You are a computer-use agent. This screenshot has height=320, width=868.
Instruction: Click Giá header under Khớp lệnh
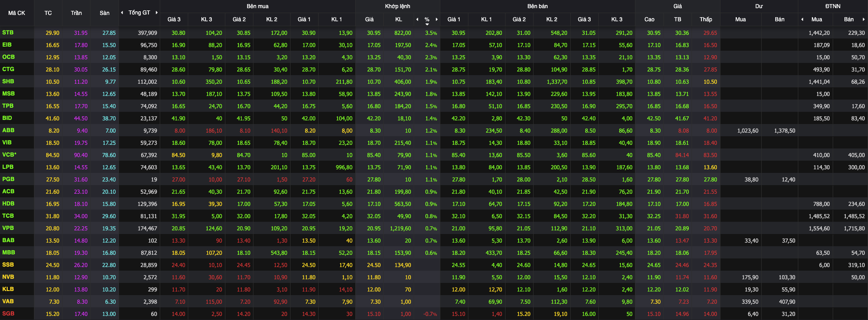369,19
